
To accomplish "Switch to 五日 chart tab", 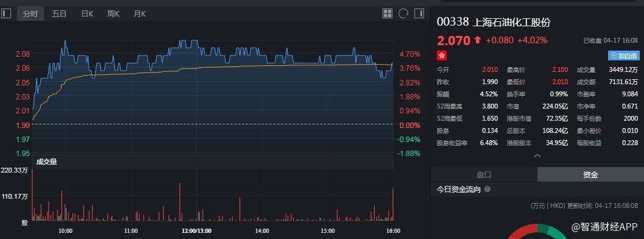I will point(59,13).
